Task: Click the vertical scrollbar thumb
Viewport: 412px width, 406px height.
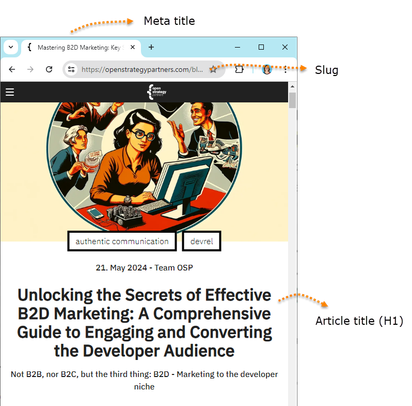Action: [x=292, y=101]
